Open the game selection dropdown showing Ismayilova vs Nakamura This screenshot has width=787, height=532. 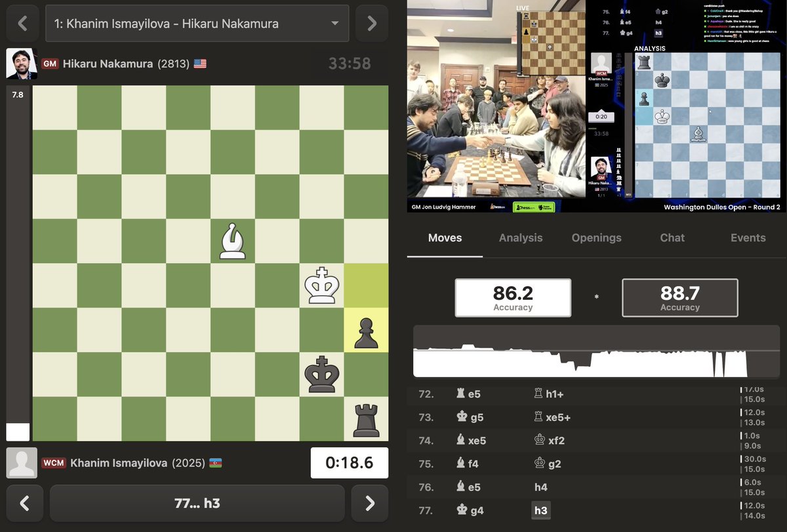[x=197, y=22]
